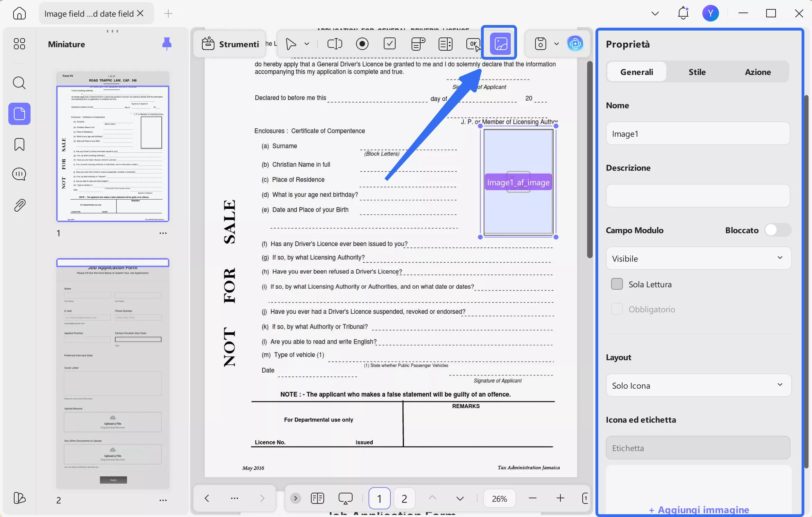
Task: Click Aggiungi immagine link
Action: pos(699,510)
